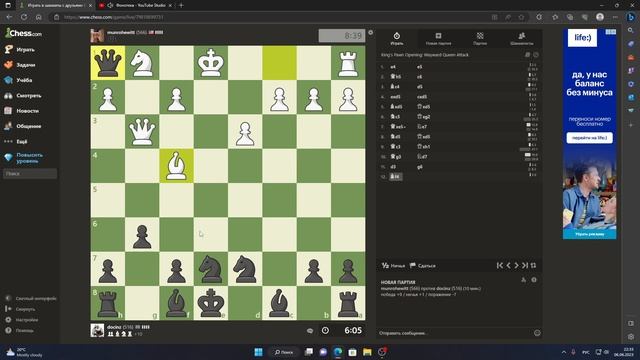Click the King's Pawn Opening name link
Screen dimensions: 640x360
click(424, 55)
